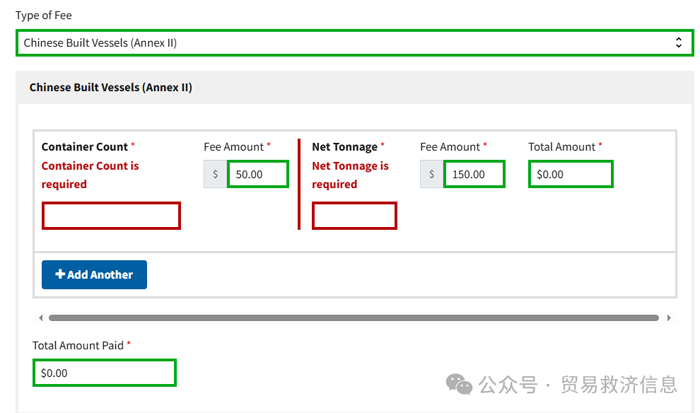The height and width of the screenshot is (413, 700).
Task: Click the Total Amount Paid field
Action: tap(104, 373)
